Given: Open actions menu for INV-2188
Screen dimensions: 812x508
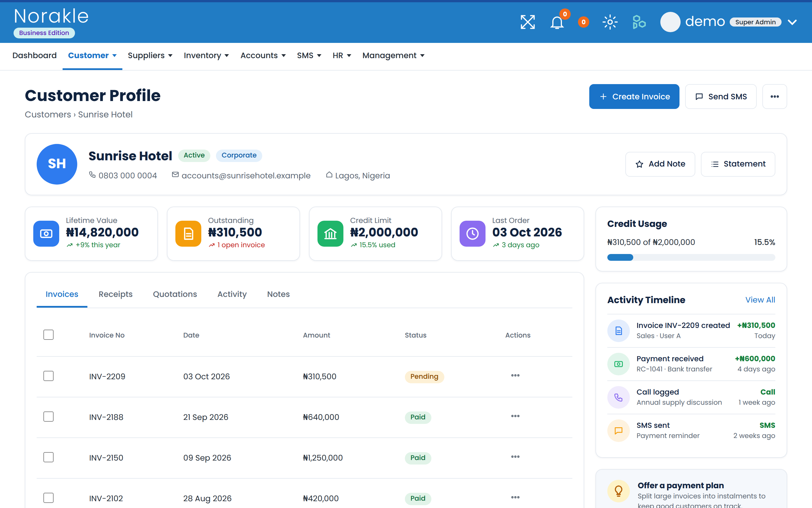Looking at the screenshot, I should pyautogui.click(x=515, y=416).
